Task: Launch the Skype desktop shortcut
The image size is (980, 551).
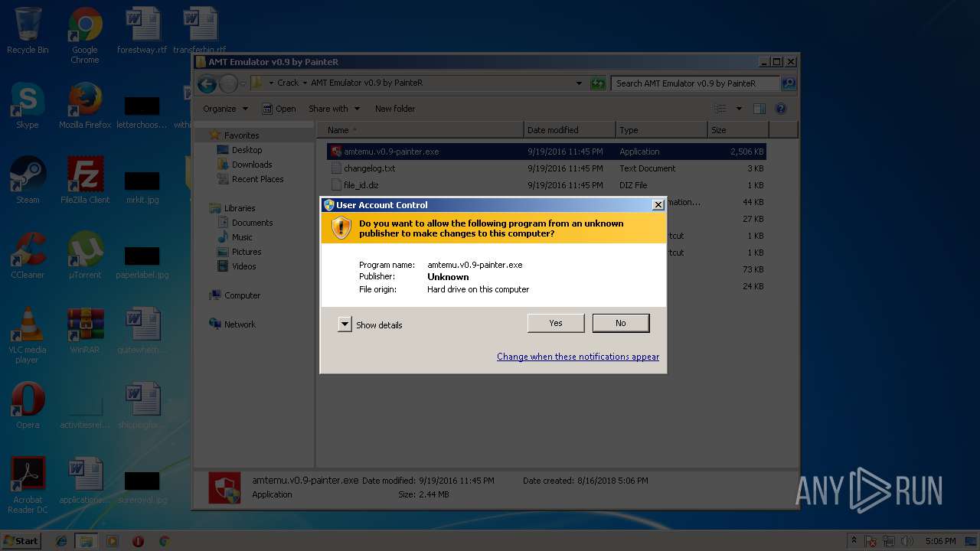Action: [28, 106]
